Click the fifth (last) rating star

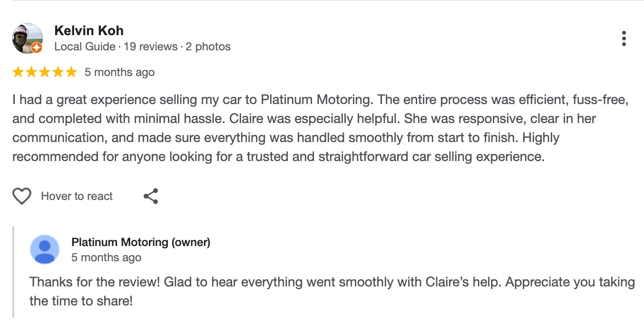tap(71, 72)
